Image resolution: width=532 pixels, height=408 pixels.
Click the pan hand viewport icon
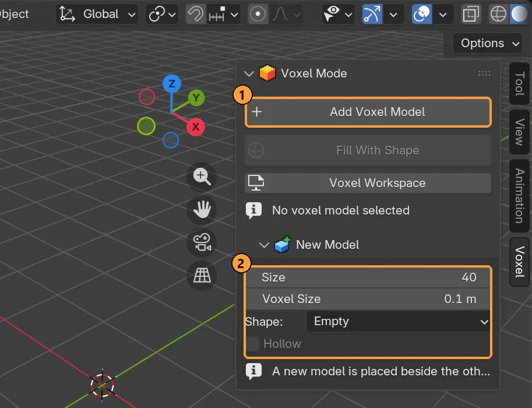click(x=202, y=209)
